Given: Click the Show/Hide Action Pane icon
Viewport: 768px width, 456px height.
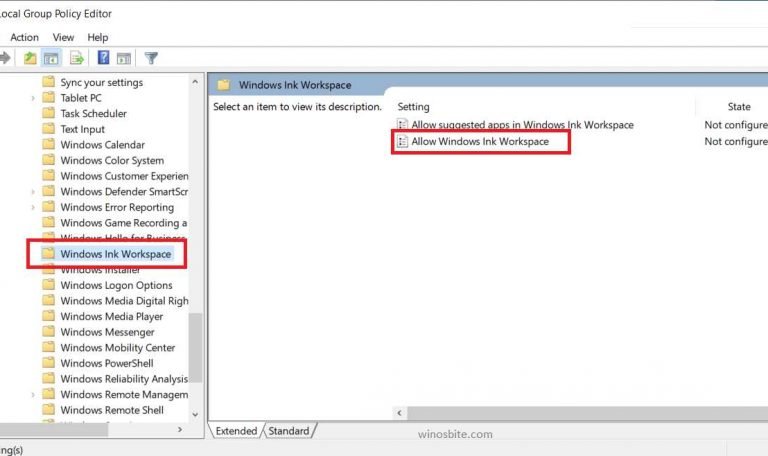Looking at the screenshot, I should point(124,59).
